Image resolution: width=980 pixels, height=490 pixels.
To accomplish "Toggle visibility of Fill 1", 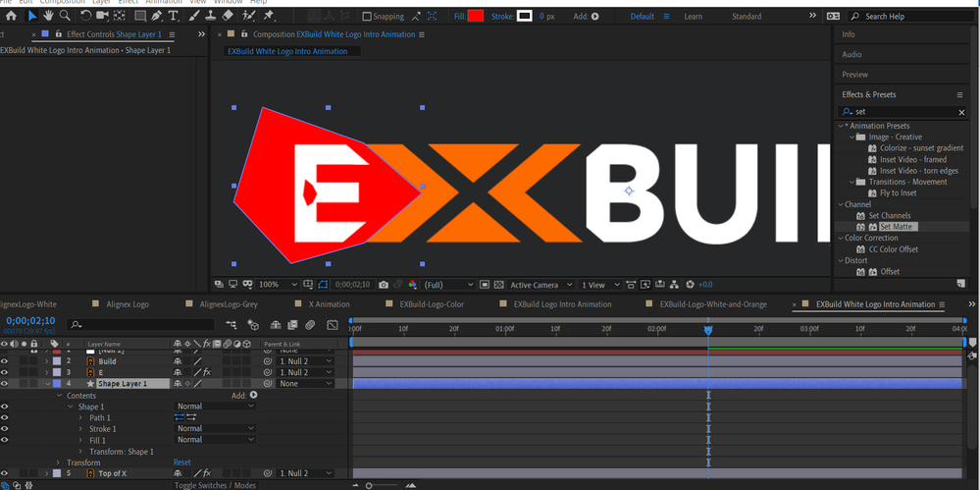I will tap(4, 440).
